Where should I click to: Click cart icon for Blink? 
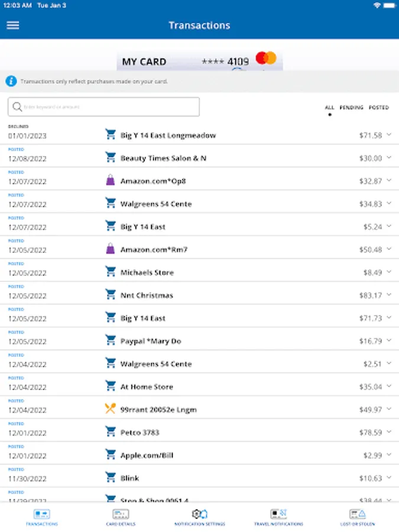tap(111, 477)
